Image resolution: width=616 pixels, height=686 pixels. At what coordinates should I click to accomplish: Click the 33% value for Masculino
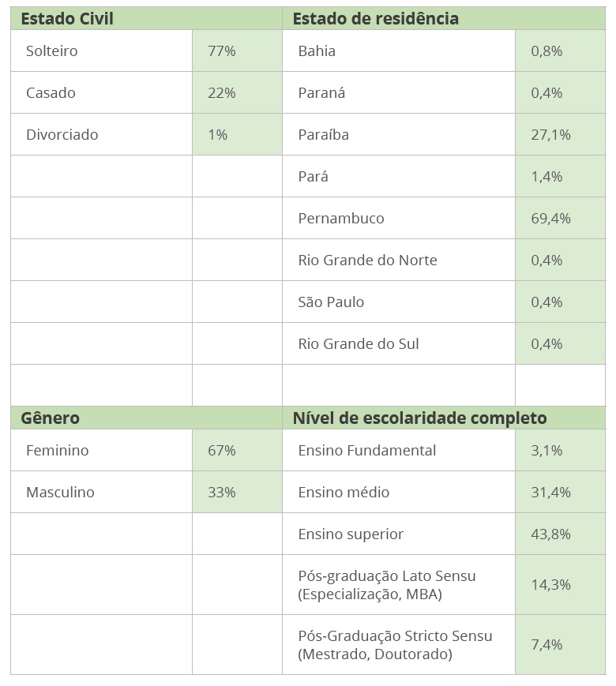222,493
